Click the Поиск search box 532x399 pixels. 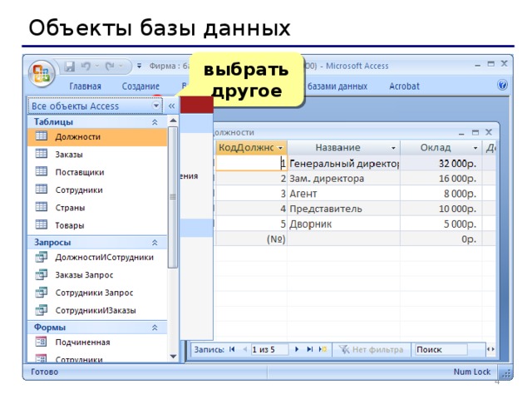441,349
